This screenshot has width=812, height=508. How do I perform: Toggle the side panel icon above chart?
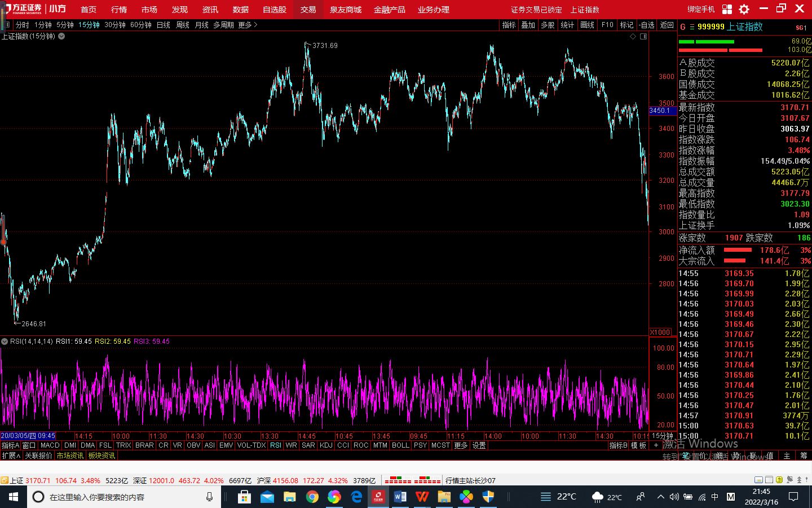[643, 36]
